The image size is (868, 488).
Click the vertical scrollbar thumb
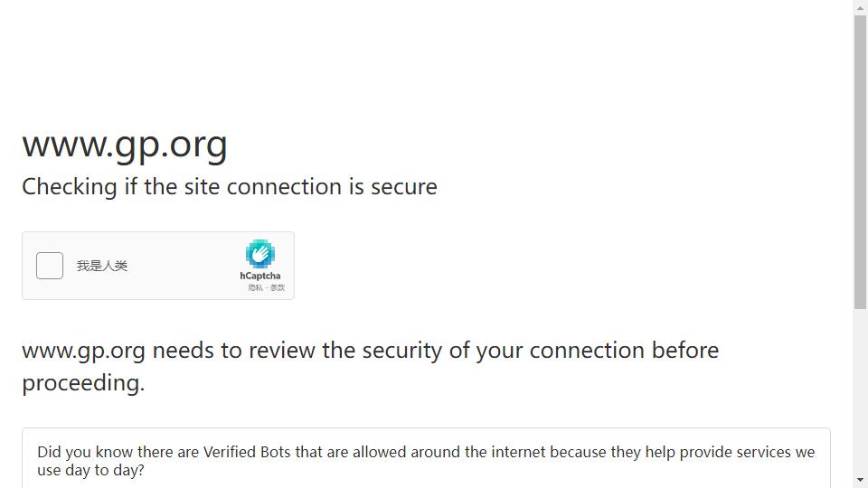point(860,162)
